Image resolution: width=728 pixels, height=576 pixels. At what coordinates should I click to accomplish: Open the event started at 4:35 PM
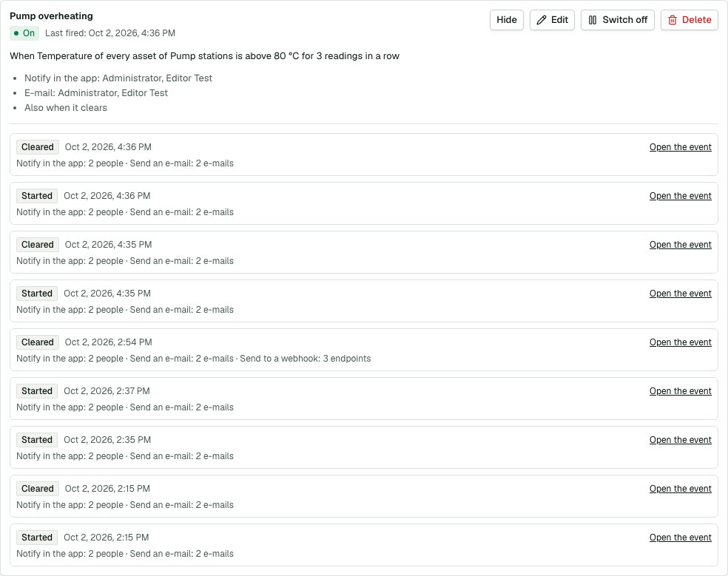pos(680,294)
